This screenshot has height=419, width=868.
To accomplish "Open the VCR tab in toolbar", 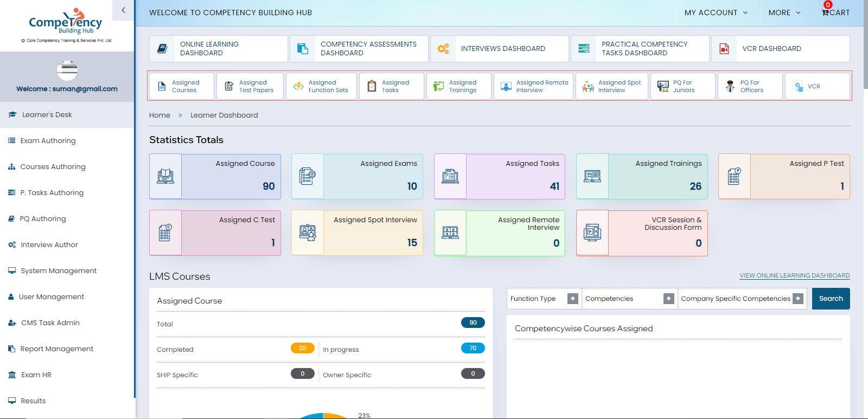I will (x=818, y=86).
